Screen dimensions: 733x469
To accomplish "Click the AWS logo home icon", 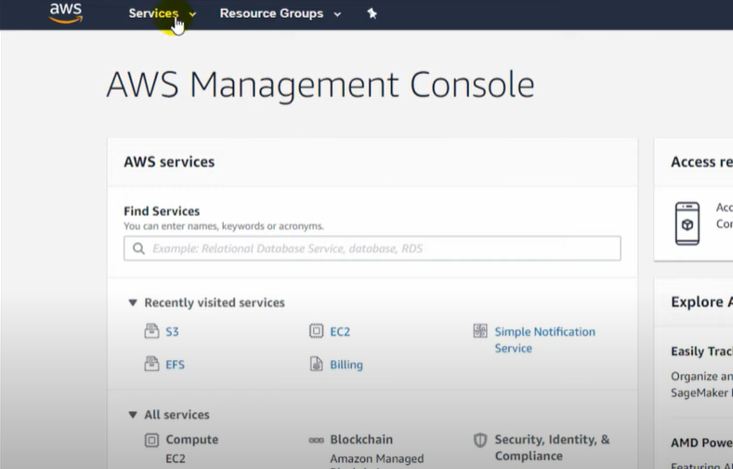I will click(65, 13).
